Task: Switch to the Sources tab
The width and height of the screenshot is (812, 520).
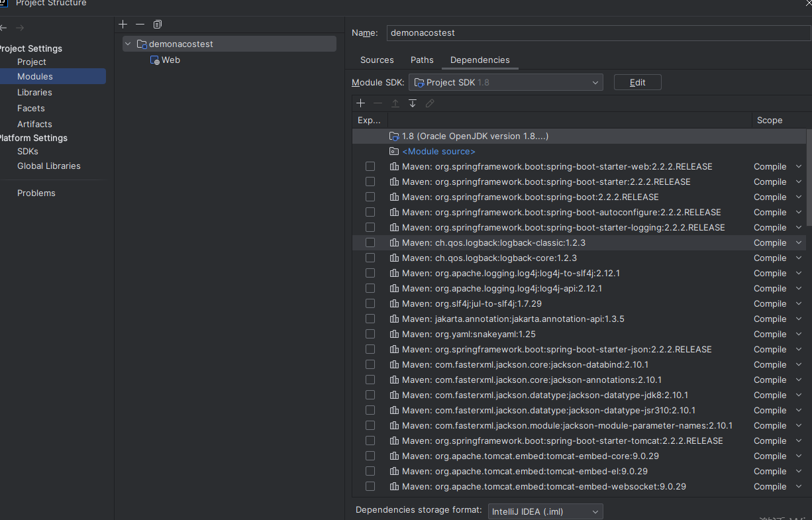Action: [x=377, y=60]
